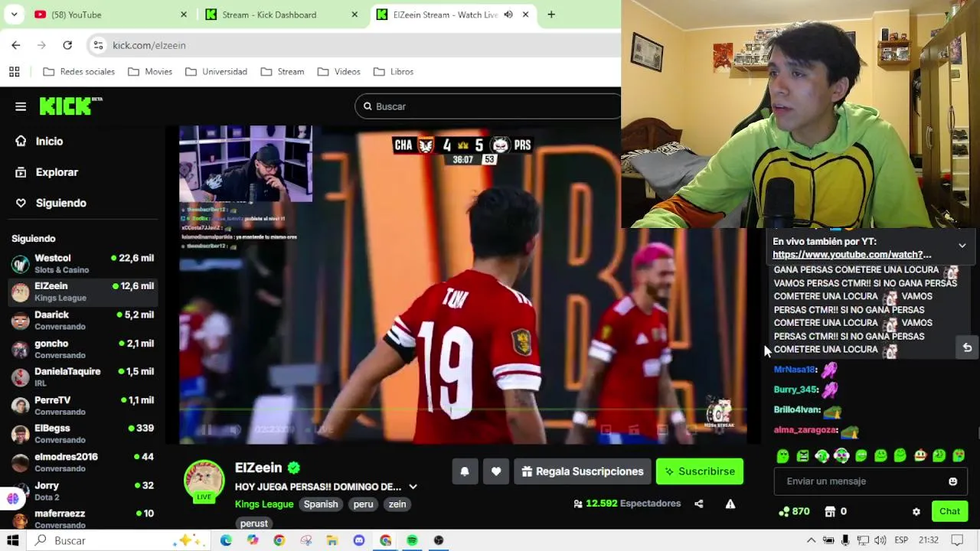Click the 870 channel points icon

tap(784, 511)
